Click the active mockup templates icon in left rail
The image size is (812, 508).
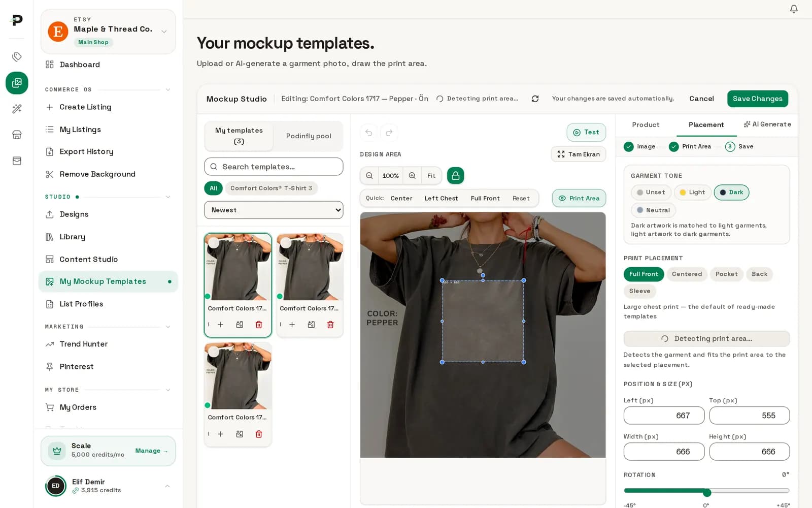coord(17,83)
